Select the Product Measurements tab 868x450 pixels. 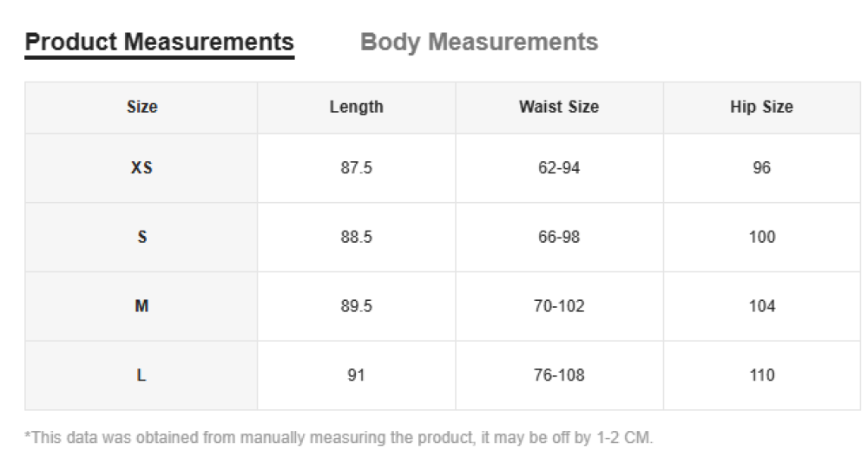(159, 42)
